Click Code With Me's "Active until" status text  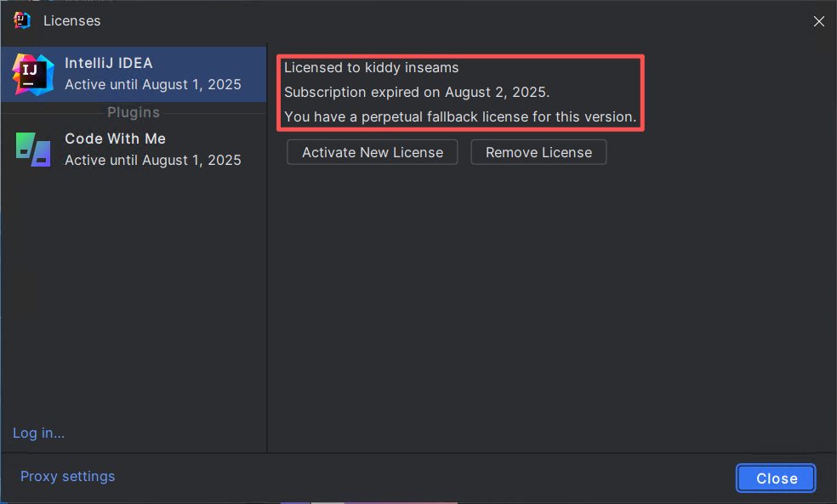tap(153, 160)
